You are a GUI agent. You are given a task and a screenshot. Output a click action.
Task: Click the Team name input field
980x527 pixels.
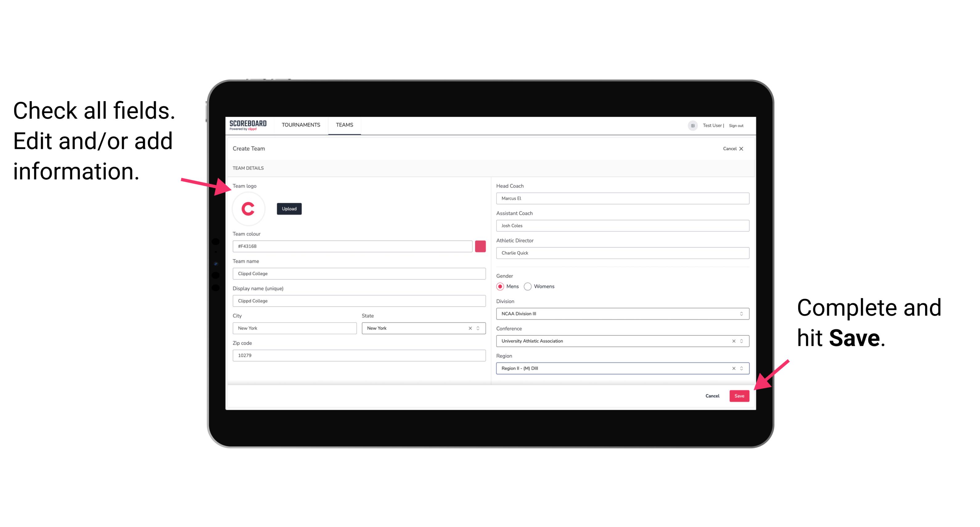pyautogui.click(x=359, y=273)
